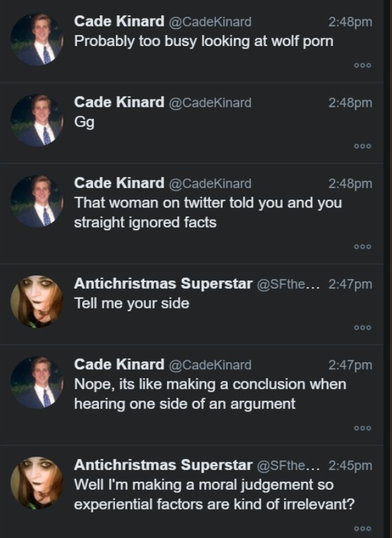Click Cade Kinard avatar on 'Nope, its like' tweet
Screen dimensions: 392x538
[x=37, y=383]
